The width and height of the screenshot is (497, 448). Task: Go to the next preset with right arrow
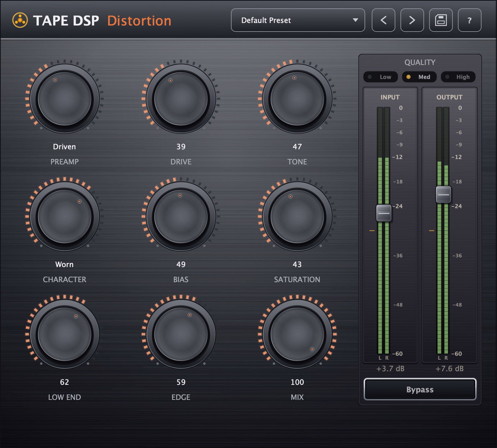[x=412, y=20]
